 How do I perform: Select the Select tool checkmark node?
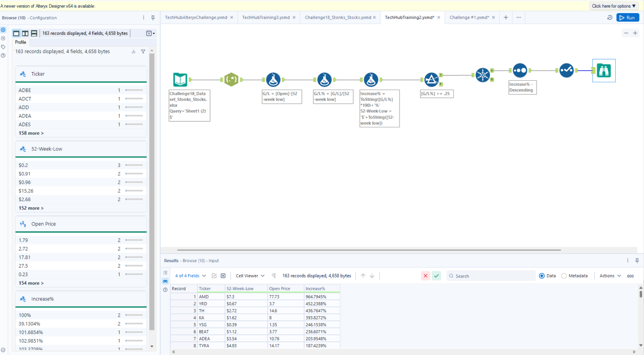[x=566, y=70]
